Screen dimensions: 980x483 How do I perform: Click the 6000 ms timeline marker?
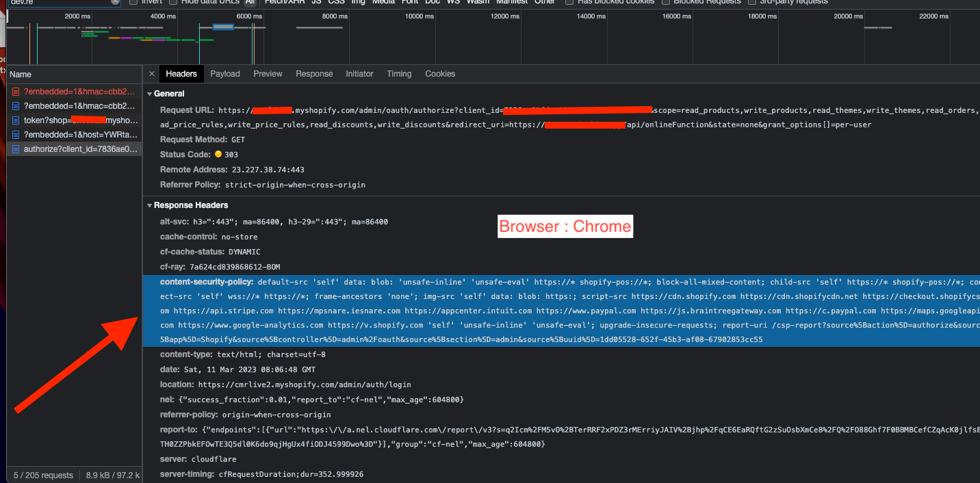point(249,16)
